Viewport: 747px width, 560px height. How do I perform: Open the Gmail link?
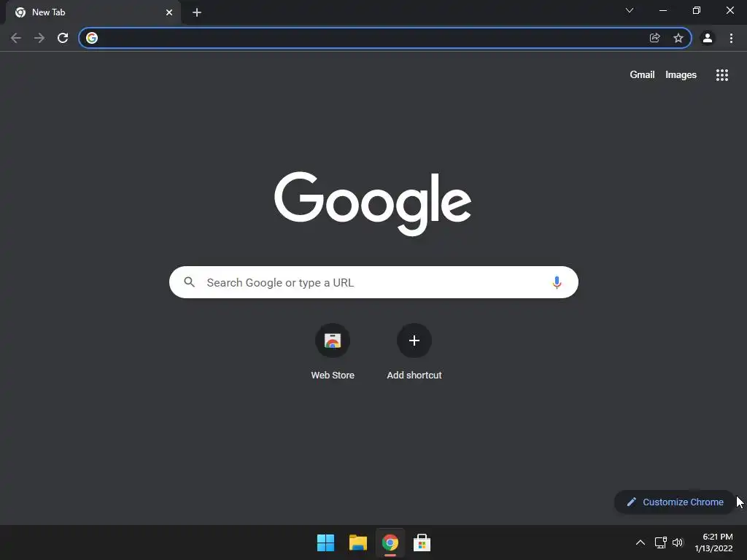click(642, 75)
